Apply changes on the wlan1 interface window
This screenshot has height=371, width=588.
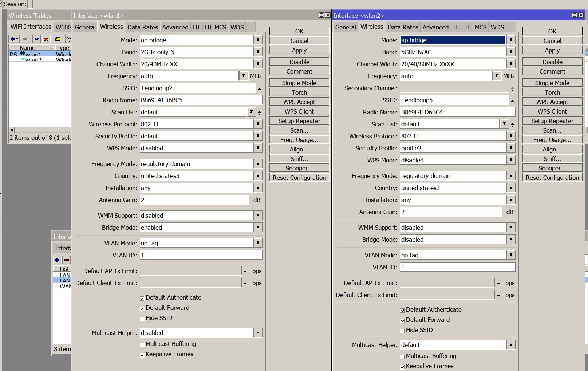299,50
